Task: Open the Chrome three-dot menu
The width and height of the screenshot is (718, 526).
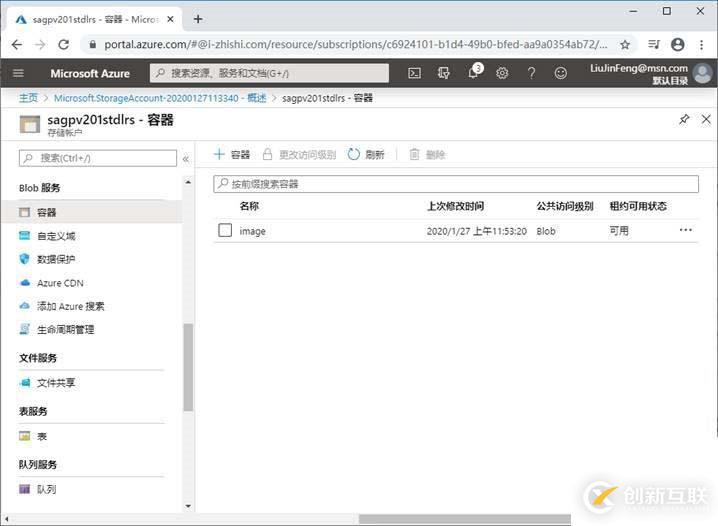Action: tap(701, 44)
